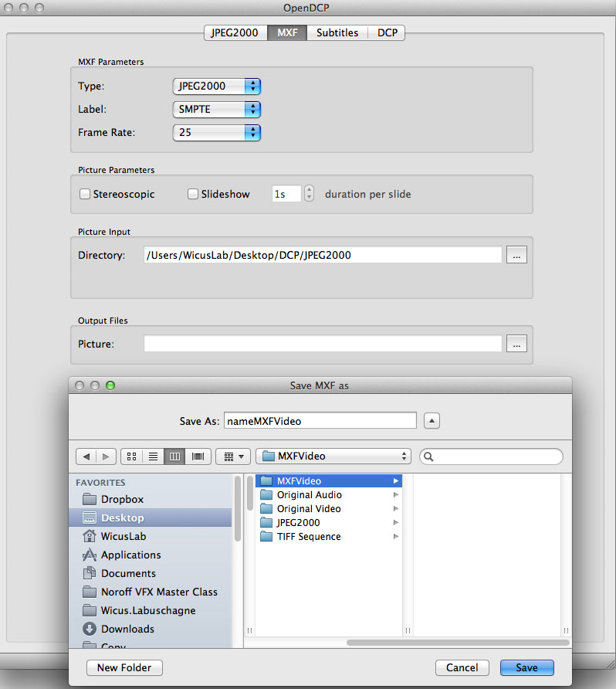Save the MXF file
The image size is (616, 689).
pos(527,667)
